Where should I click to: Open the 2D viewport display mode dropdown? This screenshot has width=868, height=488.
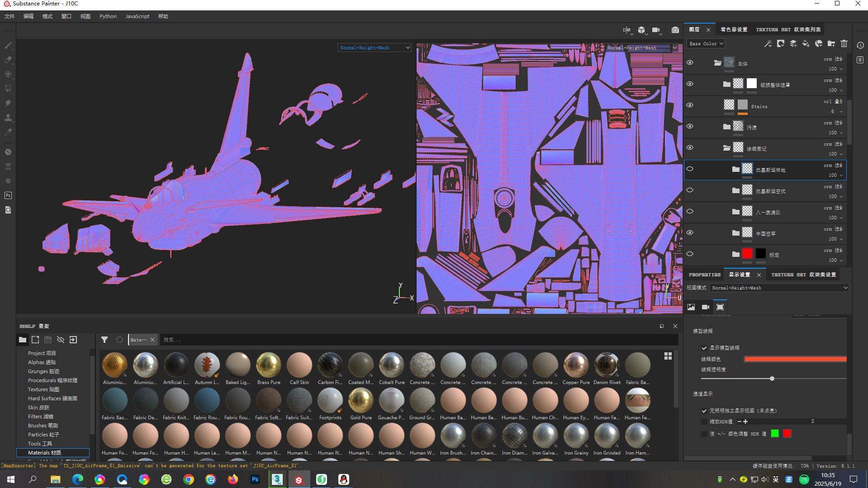point(641,47)
